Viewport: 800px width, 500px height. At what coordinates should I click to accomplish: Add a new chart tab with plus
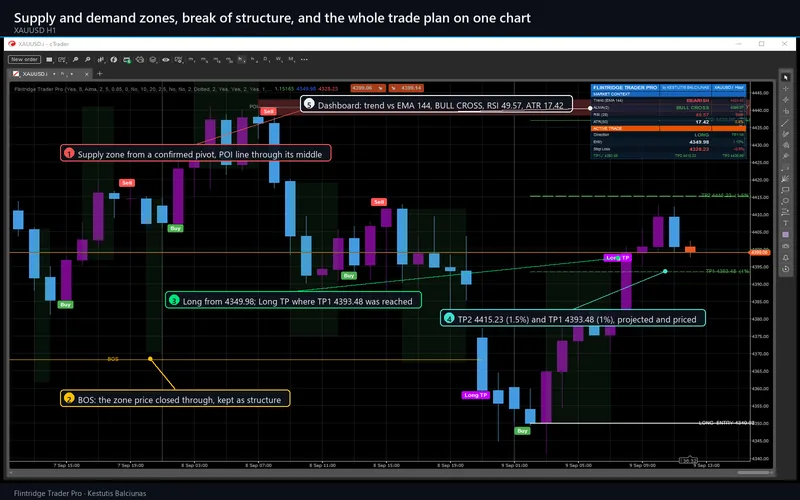pyautogui.click(x=99, y=73)
